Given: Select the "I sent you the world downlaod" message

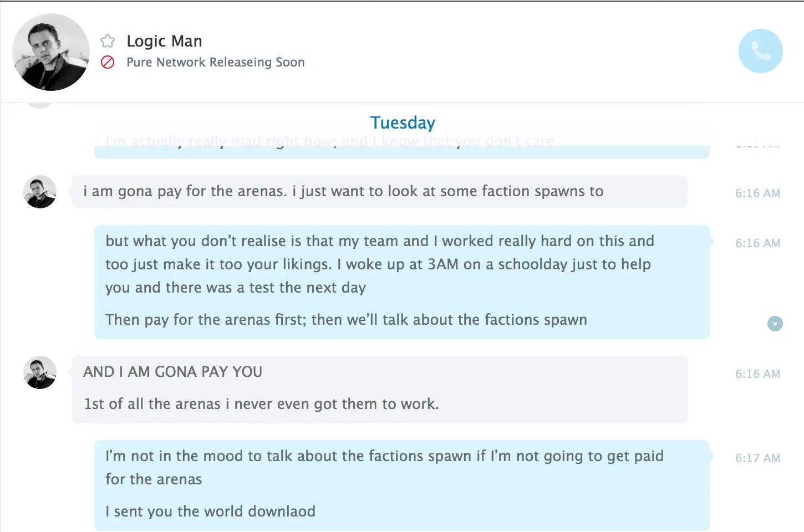Looking at the screenshot, I should click(210, 511).
